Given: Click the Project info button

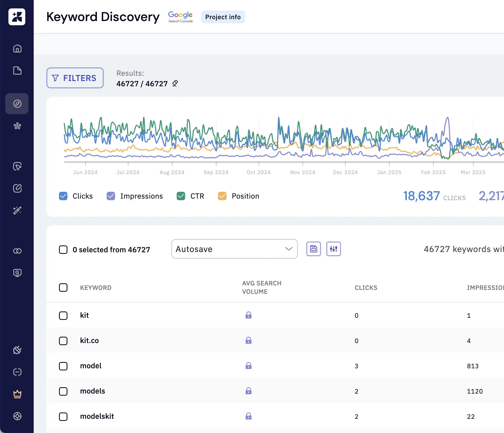Looking at the screenshot, I should click(x=223, y=17).
